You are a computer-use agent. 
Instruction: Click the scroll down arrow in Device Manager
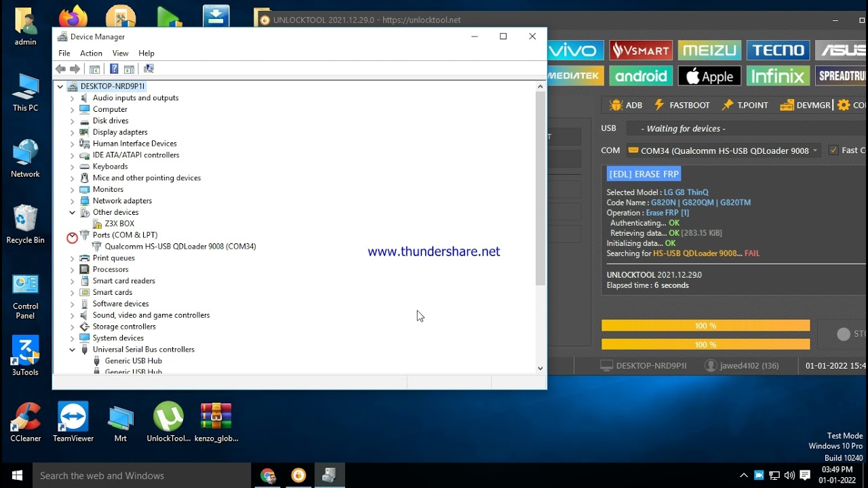point(540,368)
